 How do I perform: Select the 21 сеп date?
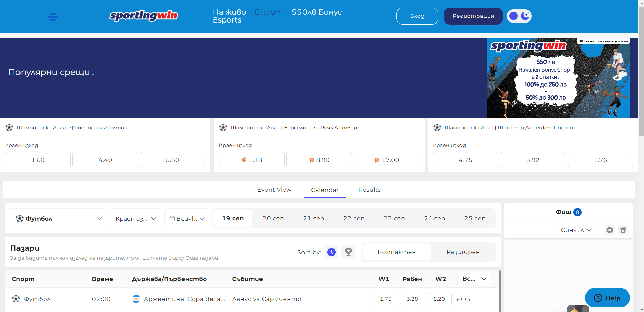pos(313,218)
